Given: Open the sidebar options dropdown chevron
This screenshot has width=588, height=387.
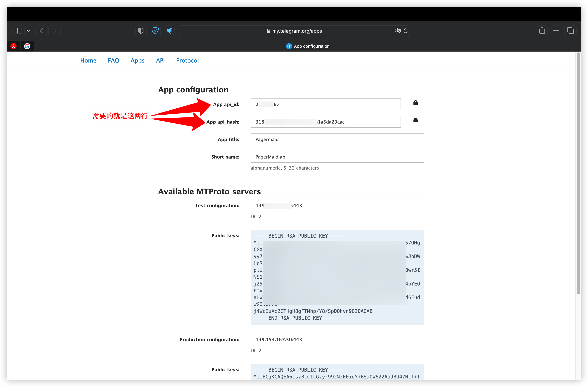Looking at the screenshot, I should pos(29,31).
